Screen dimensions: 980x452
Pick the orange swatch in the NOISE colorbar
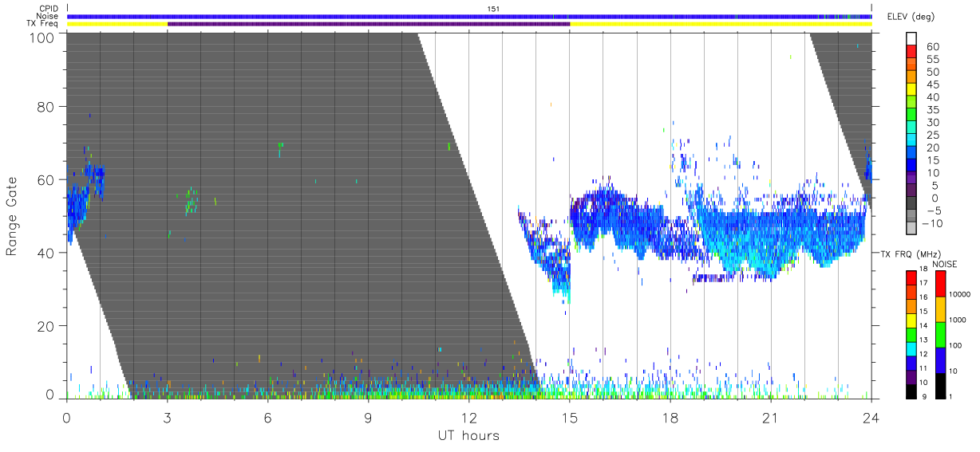(941, 309)
